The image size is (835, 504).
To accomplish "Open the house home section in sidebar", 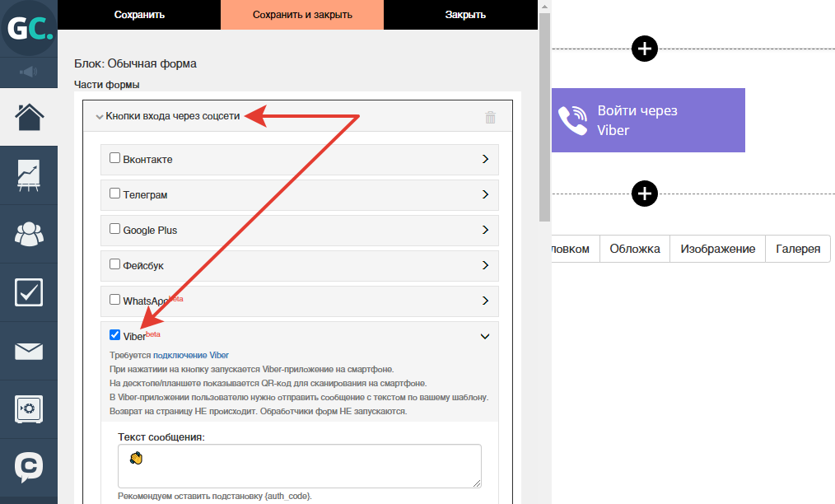I will tap(29, 117).
